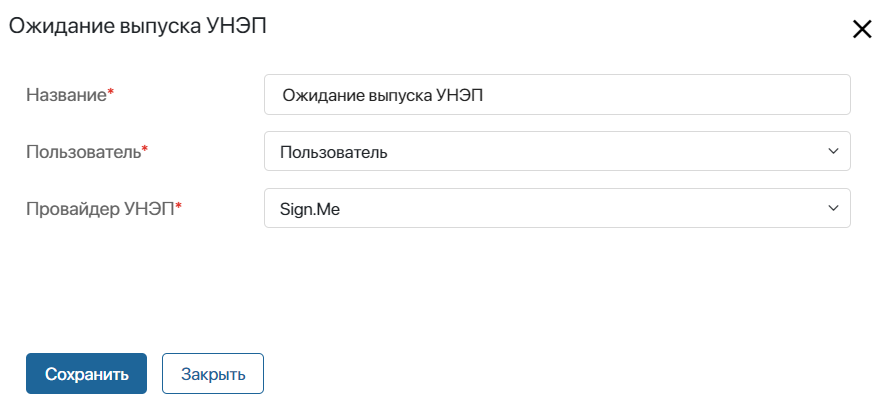The height and width of the screenshot is (411, 887).
Task: Click the Закрыть button
Action: pos(213,374)
